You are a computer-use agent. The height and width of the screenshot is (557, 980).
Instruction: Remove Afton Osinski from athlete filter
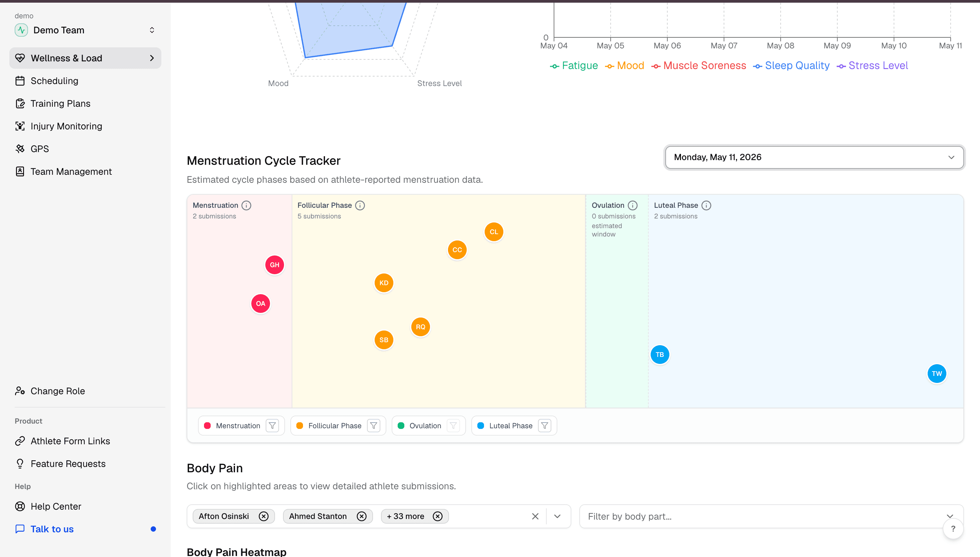pos(263,516)
